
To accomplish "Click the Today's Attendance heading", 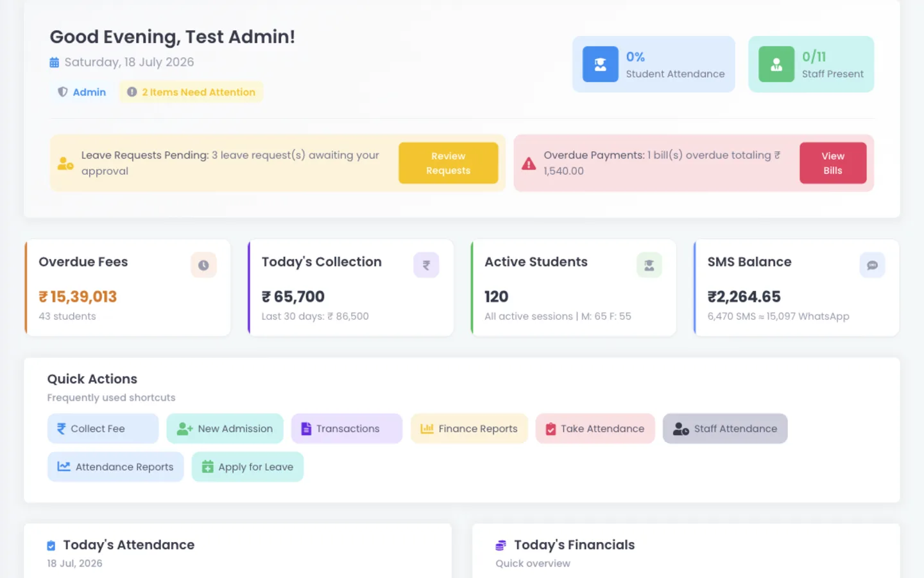I will click(x=129, y=545).
